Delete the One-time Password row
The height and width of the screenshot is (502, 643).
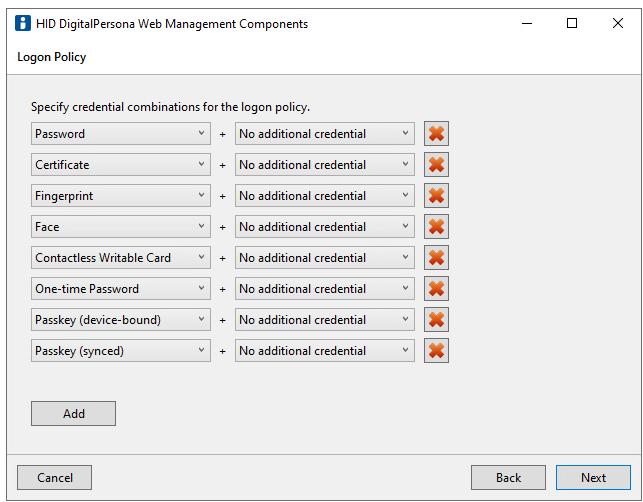(x=436, y=289)
